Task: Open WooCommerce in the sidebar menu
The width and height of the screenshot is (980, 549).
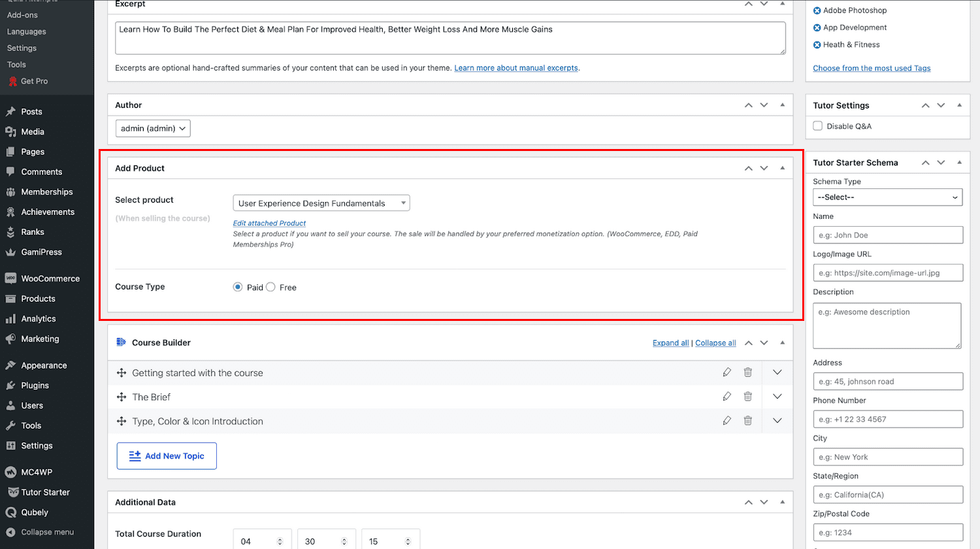Action: click(50, 278)
